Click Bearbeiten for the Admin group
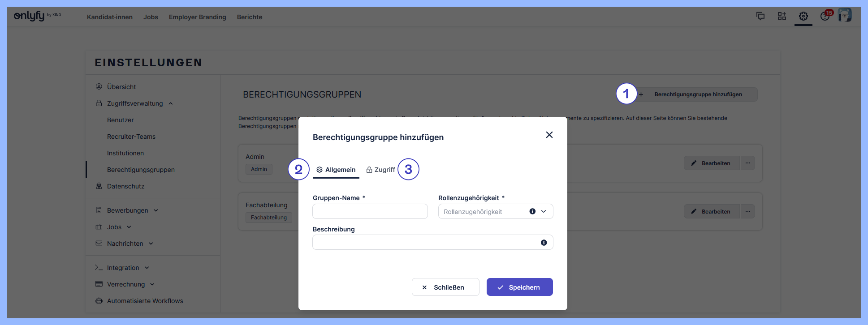The image size is (868, 325). (712, 163)
